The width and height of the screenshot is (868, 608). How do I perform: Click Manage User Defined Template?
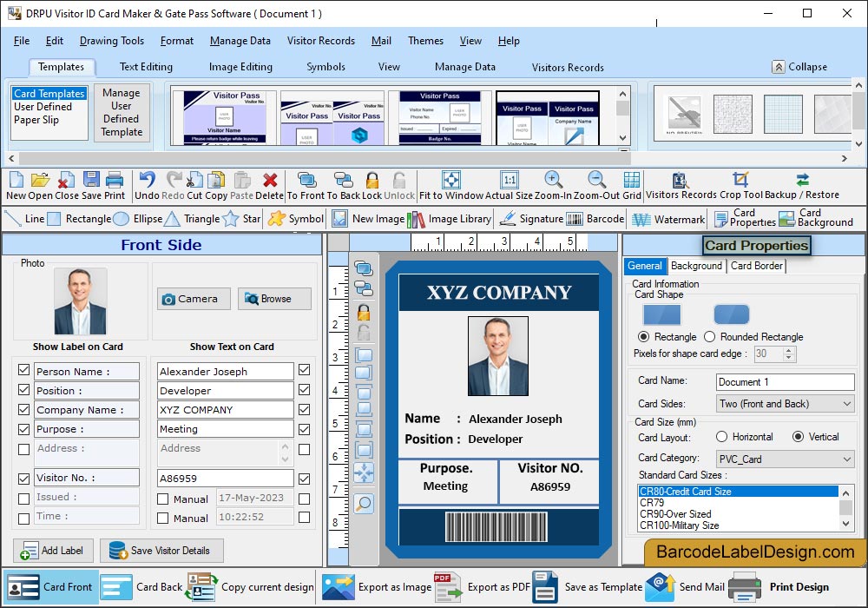(122, 112)
